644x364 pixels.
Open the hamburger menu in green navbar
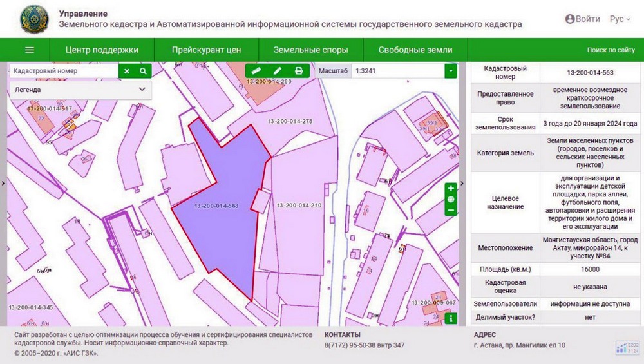29,50
